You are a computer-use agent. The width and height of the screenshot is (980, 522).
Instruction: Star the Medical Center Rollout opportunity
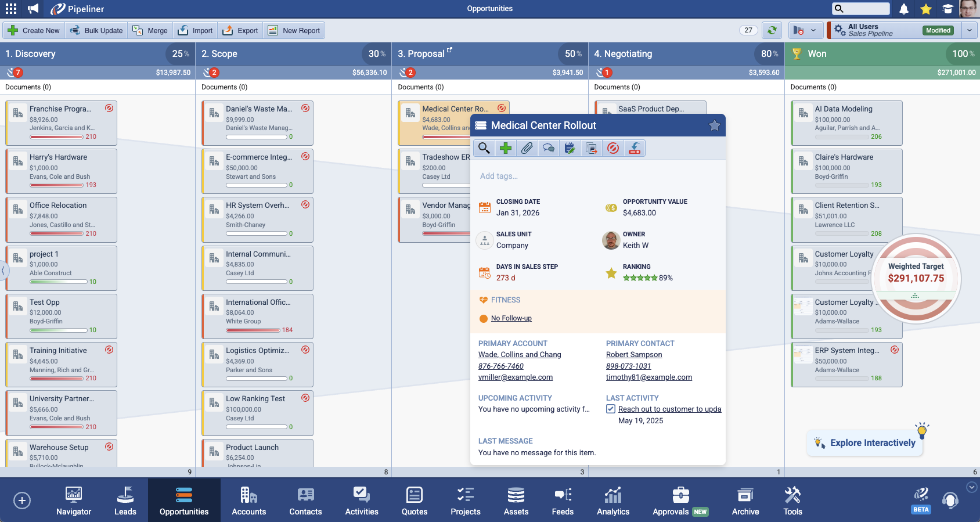(714, 125)
